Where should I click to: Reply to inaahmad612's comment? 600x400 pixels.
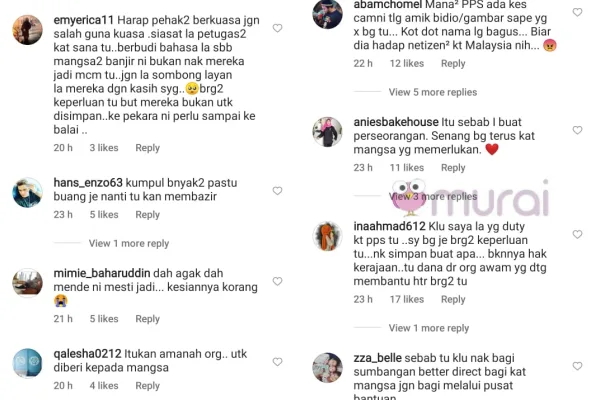pyautogui.click(x=453, y=299)
